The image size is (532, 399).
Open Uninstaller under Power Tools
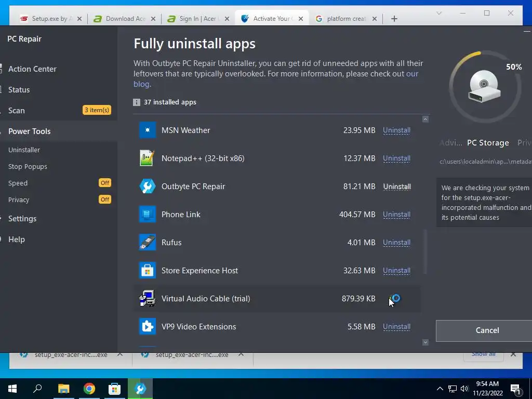tap(24, 150)
